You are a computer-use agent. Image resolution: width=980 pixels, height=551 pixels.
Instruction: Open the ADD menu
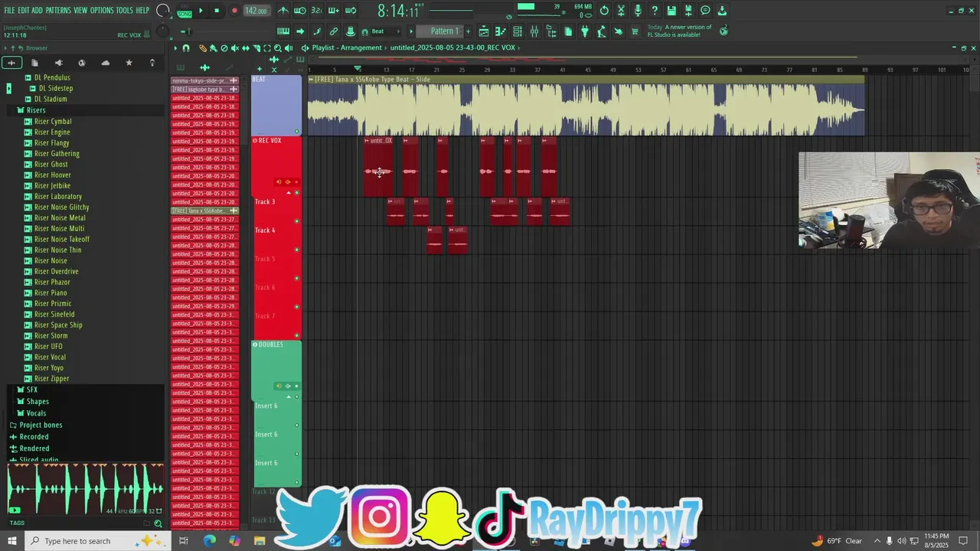click(x=37, y=11)
